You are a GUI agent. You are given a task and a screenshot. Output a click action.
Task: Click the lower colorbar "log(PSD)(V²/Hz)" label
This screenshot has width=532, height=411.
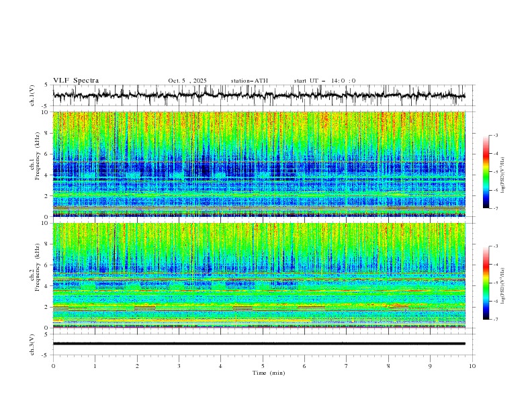502,285
